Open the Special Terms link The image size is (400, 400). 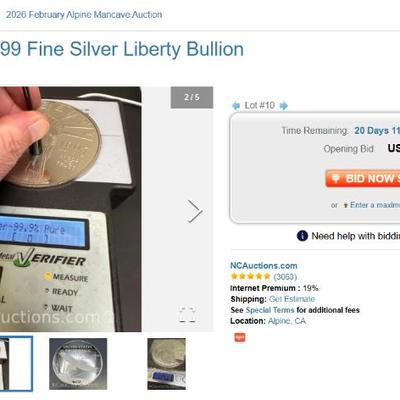tap(270, 310)
